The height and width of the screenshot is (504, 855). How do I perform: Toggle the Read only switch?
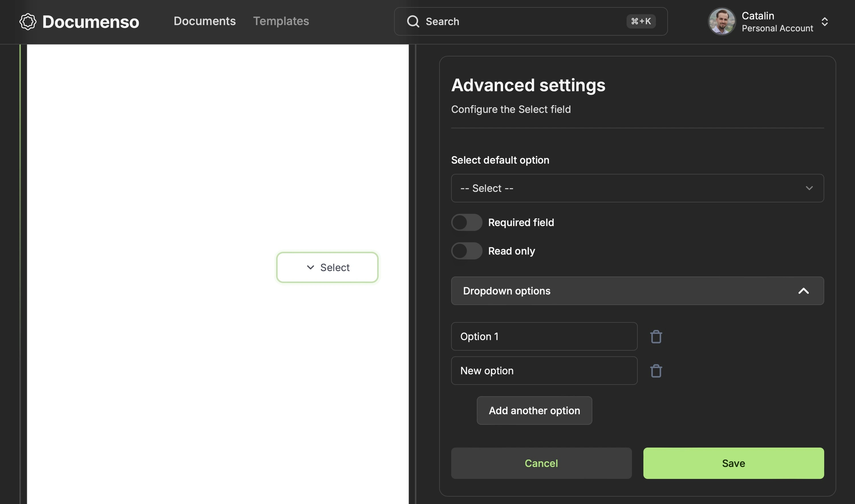pyautogui.click(x=467, y=251)
